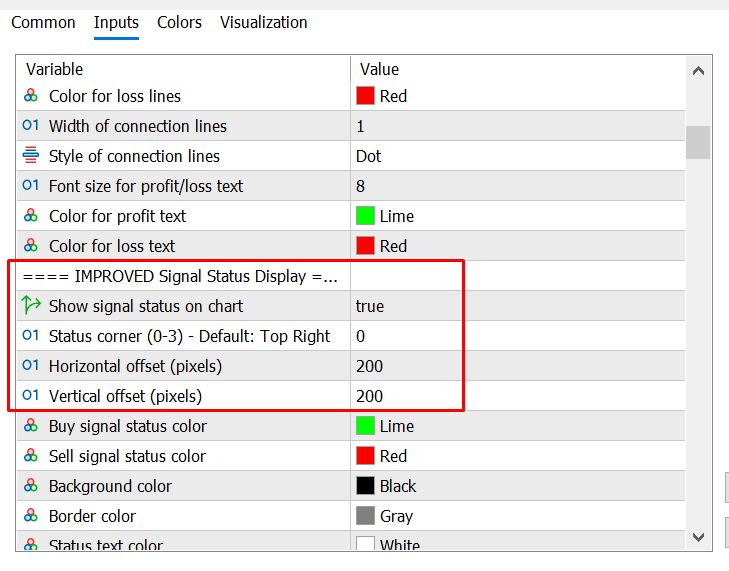Click the integer icon beside Status corner (0-3)
This screenshot has width=729, height=571.
tap(31, 335)
